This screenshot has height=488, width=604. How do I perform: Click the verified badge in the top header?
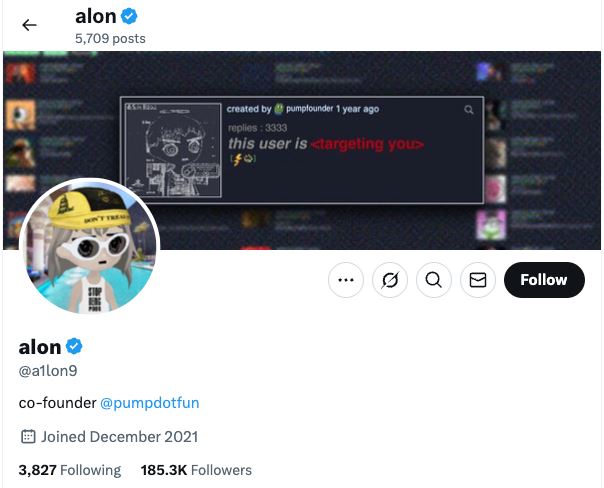click(x=130, y=16)
